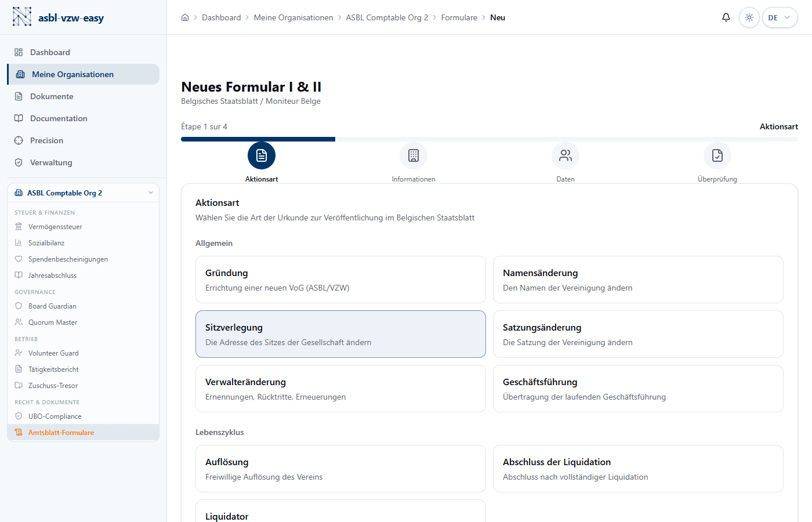Image resolution: width=812 pixels, height=522 pixels.
Task: Click the Überprüfung step file-check icon
Action: point(717,155)
